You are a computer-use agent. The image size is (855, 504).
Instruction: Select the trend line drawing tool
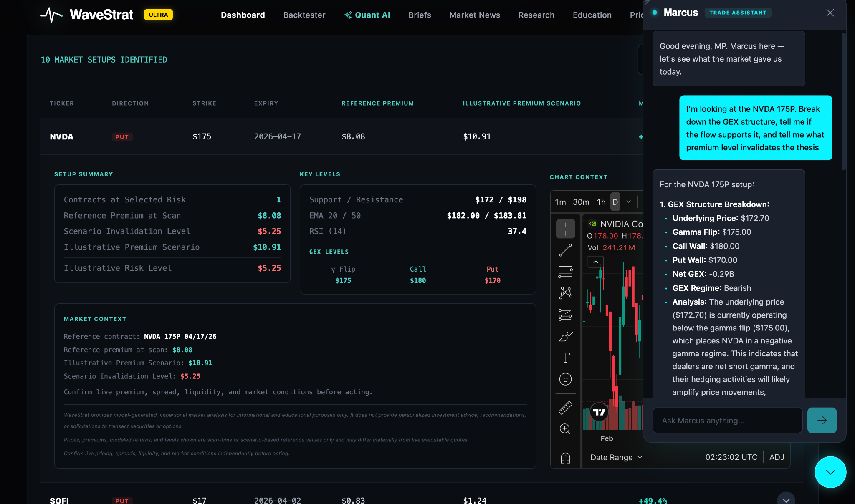(565, 250)
